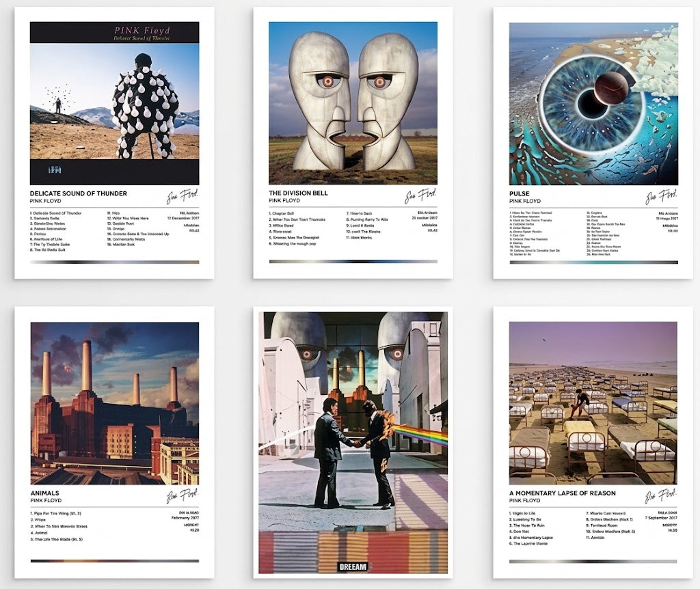Pick the orange-brown color bar on Animals poster
The image size is (700, 589).
pos(115,561)
